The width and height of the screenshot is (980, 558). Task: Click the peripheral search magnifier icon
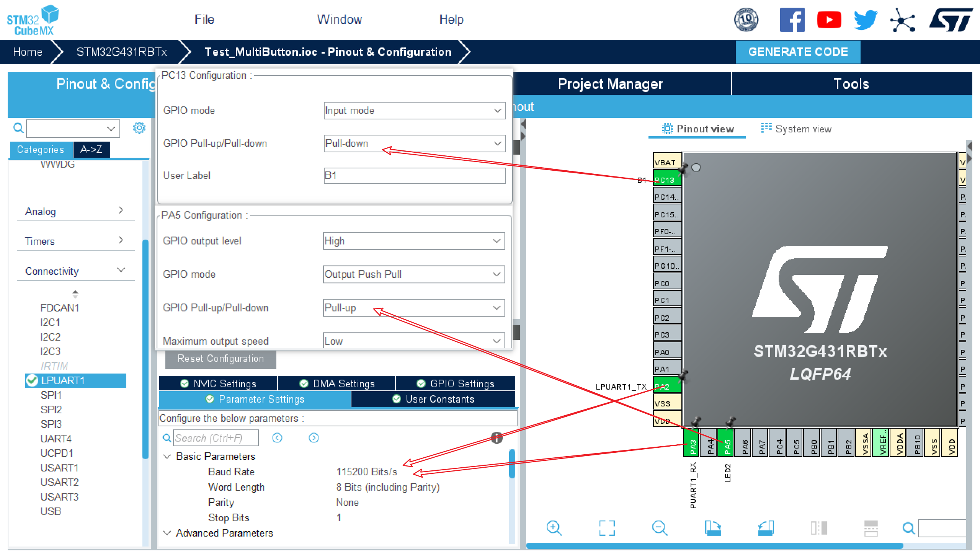18,127
